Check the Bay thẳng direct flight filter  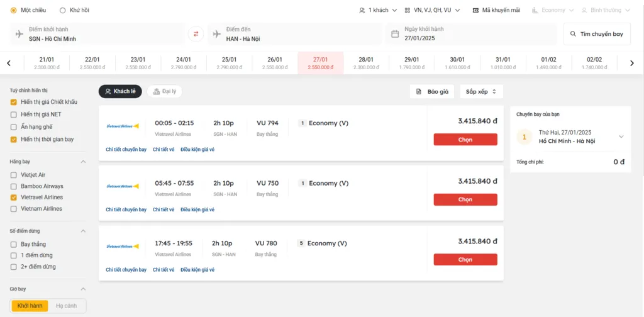14,244
